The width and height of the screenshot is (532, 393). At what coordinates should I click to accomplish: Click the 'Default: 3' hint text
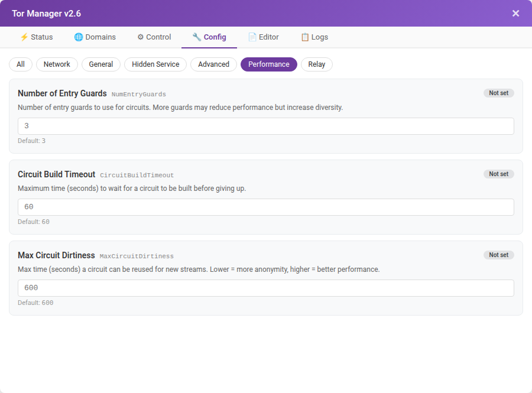31,141
